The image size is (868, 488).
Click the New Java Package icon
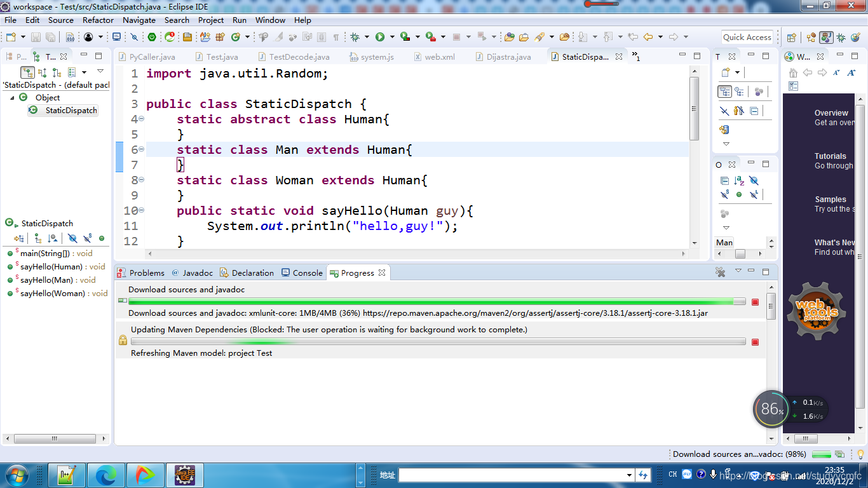click(220, 37)
